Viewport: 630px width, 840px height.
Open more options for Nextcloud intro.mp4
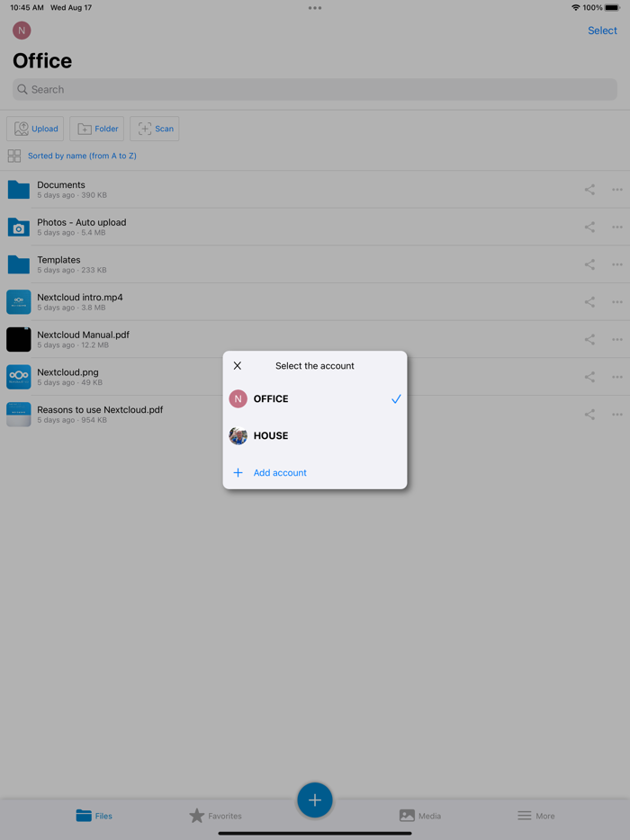[x=617, y=302]
